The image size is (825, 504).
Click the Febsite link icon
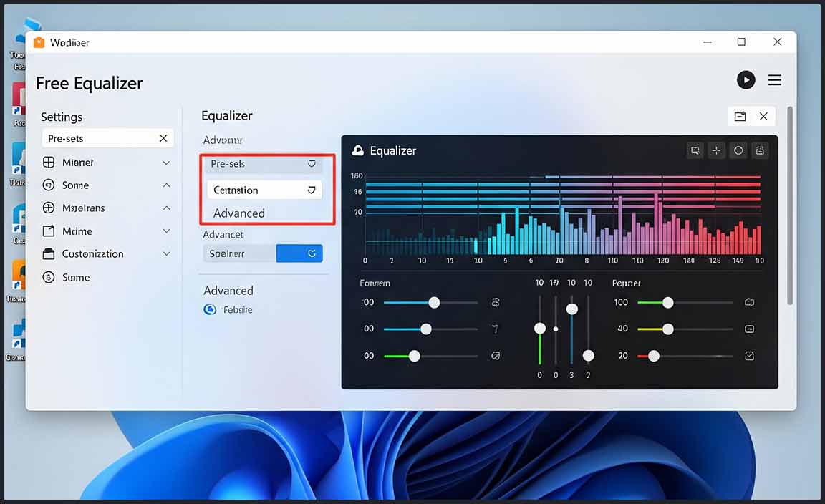point(210,309)
